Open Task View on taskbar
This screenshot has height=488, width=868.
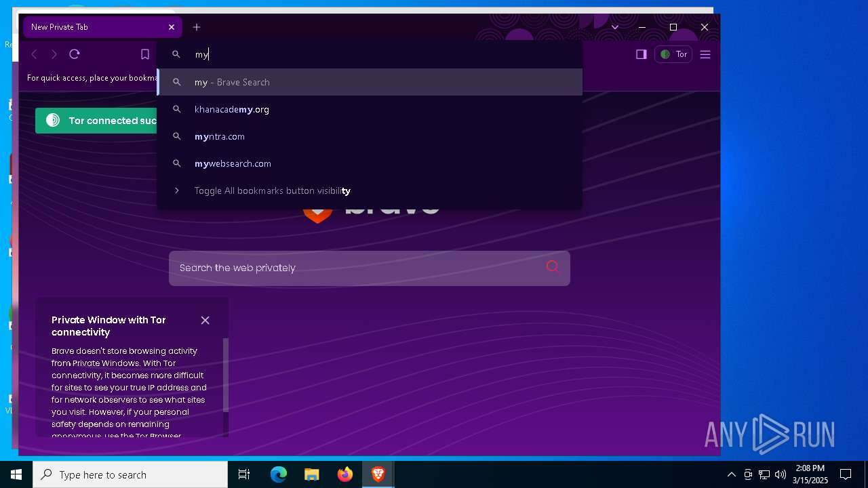coord(244,474)
